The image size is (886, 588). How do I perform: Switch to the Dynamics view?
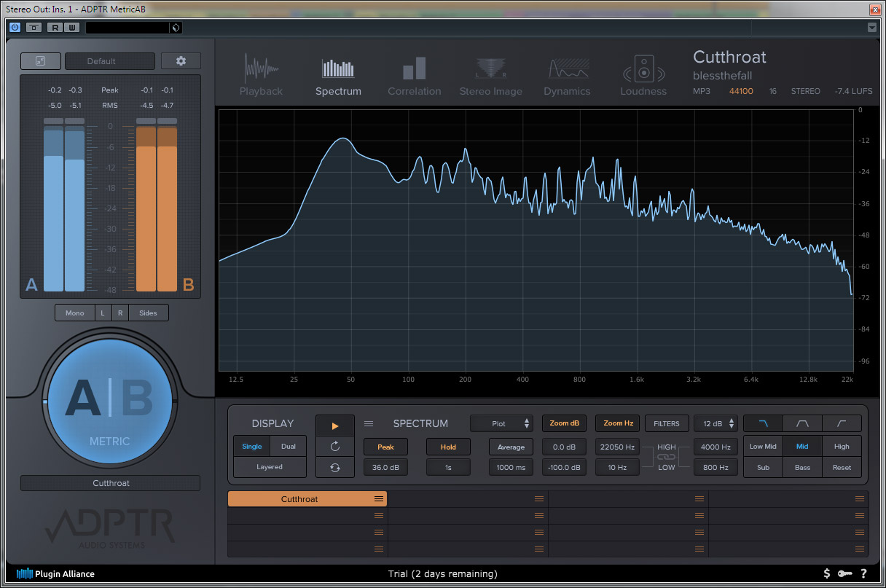click(567, 75)
